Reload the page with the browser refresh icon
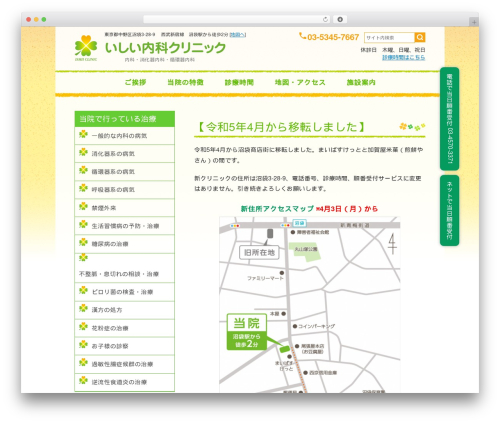The height and width of the screenshot is (423, 500). click(325, 20)
